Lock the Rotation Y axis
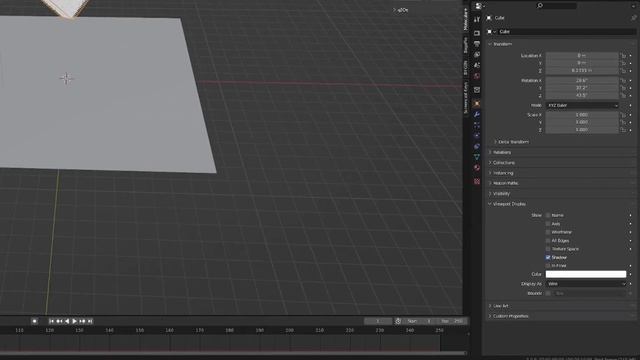The image size is (640, 360). click(623, 88)
